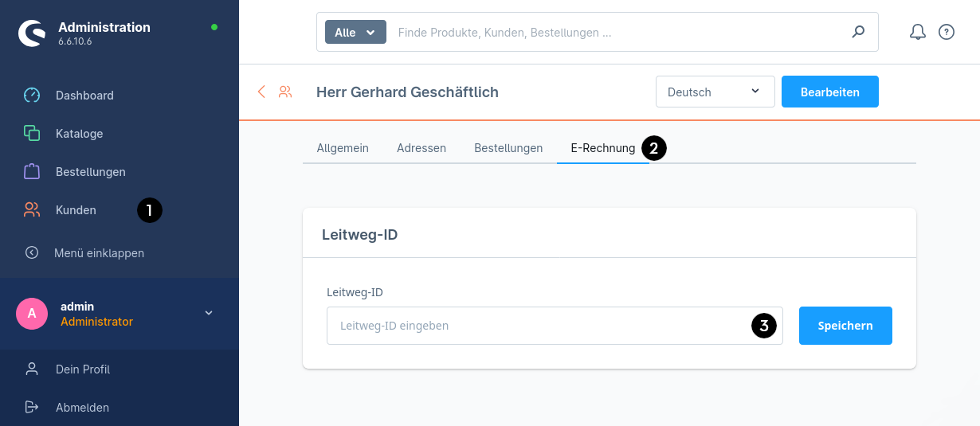Screen dimensions: 980x426
Task: Click the help question mark icon
Action: tap(946, 32)
